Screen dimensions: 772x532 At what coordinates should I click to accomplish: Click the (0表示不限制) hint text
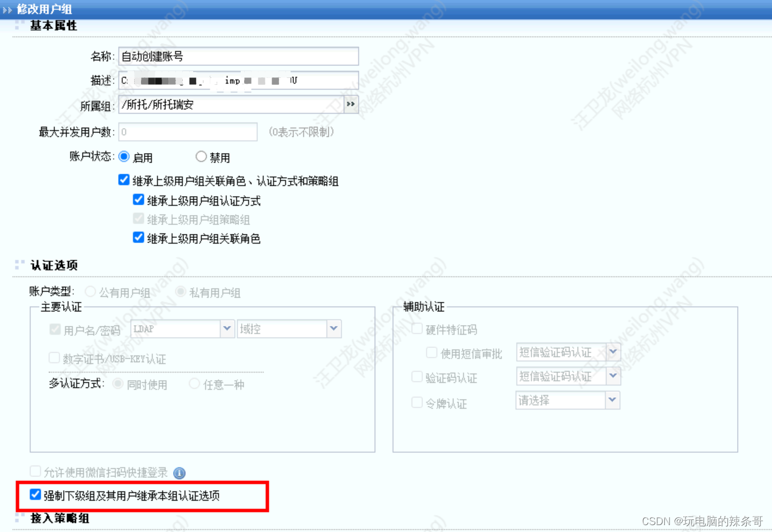click(301, 132)
